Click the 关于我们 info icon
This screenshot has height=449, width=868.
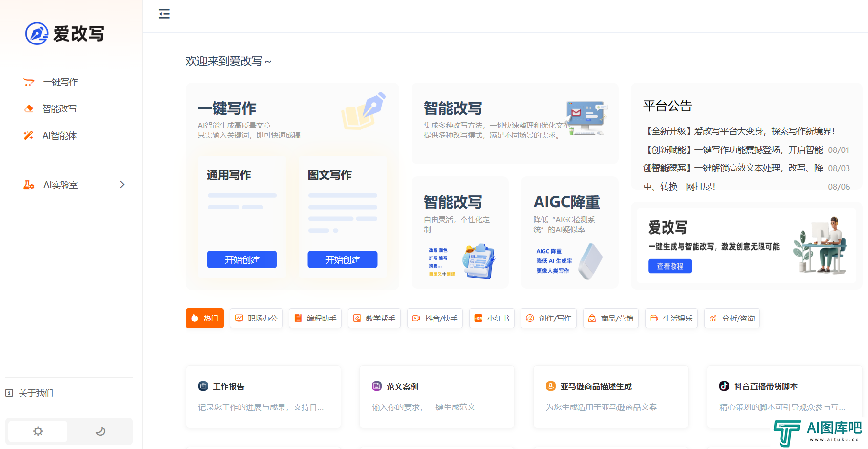click(9, 393)
